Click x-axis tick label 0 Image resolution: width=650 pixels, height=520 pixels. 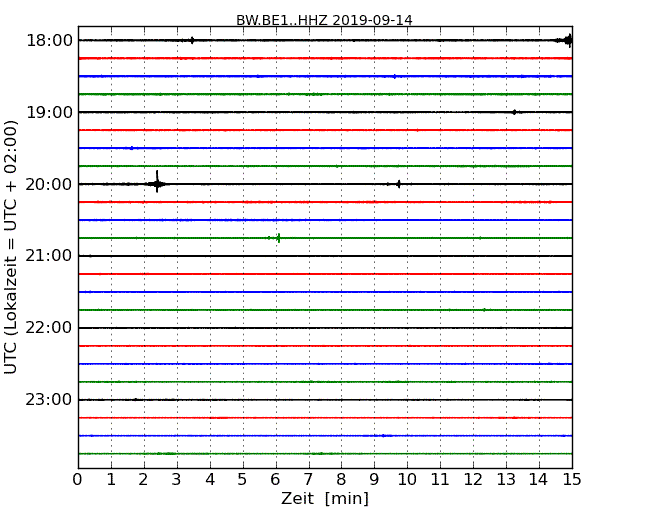point(78,480)
